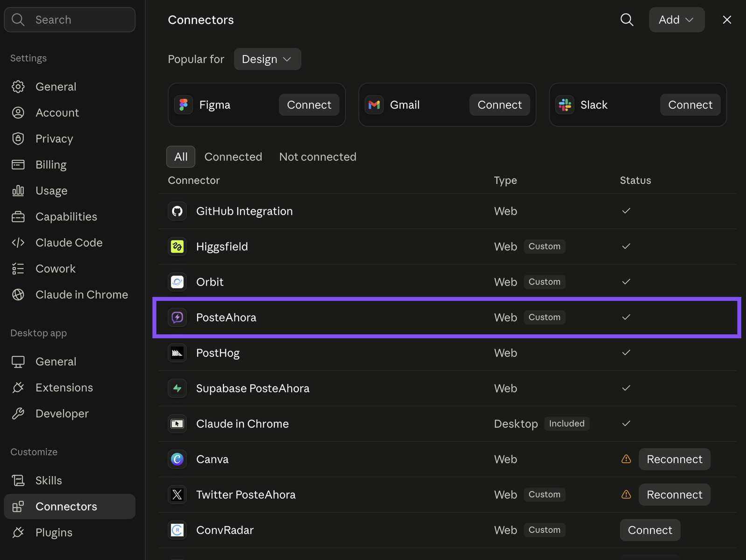Reconnect the Canva connector
Screen dimensions: 746x560
pyautogui.click(x=674, y=459)
